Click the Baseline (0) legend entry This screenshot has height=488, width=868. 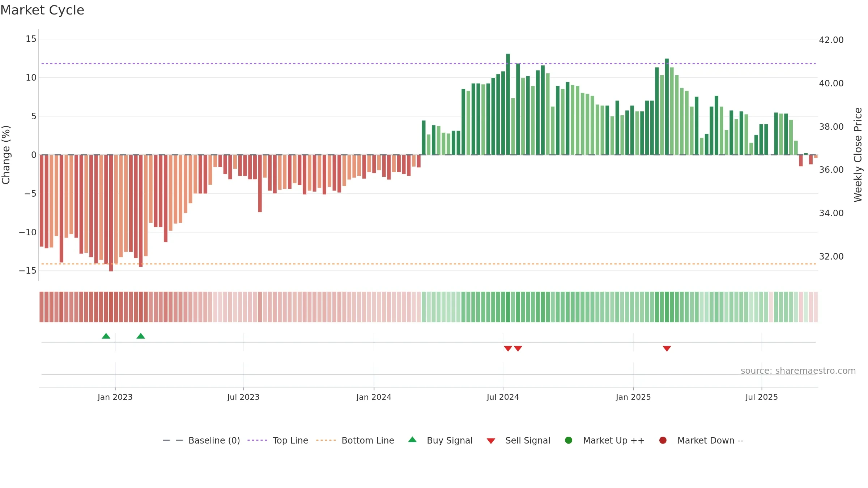[x=201, y=440]
